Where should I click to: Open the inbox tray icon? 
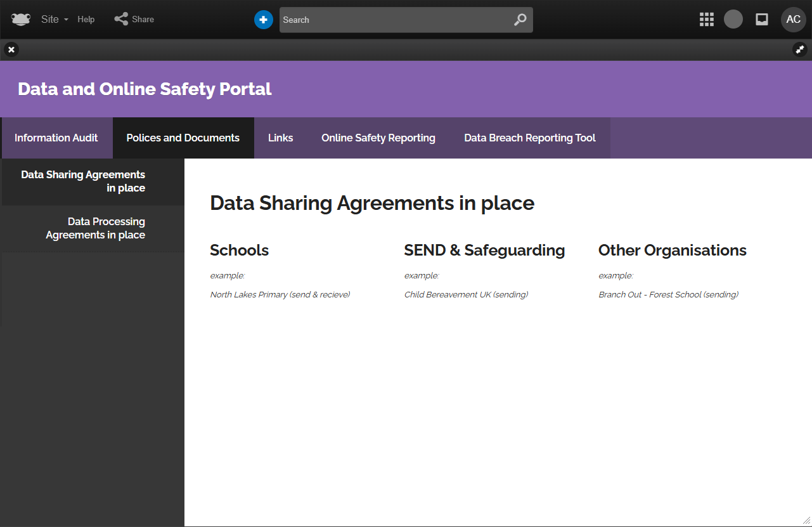point(762,20)
